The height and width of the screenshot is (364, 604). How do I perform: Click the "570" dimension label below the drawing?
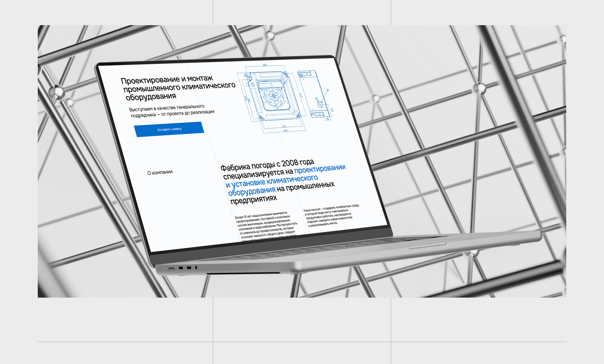point(285,131)
